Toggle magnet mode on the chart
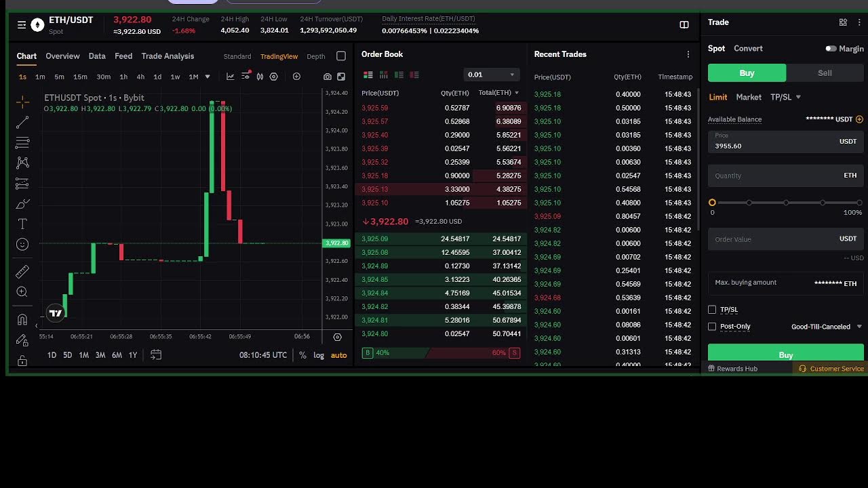The image size is (868, 488). coord(22,319)
